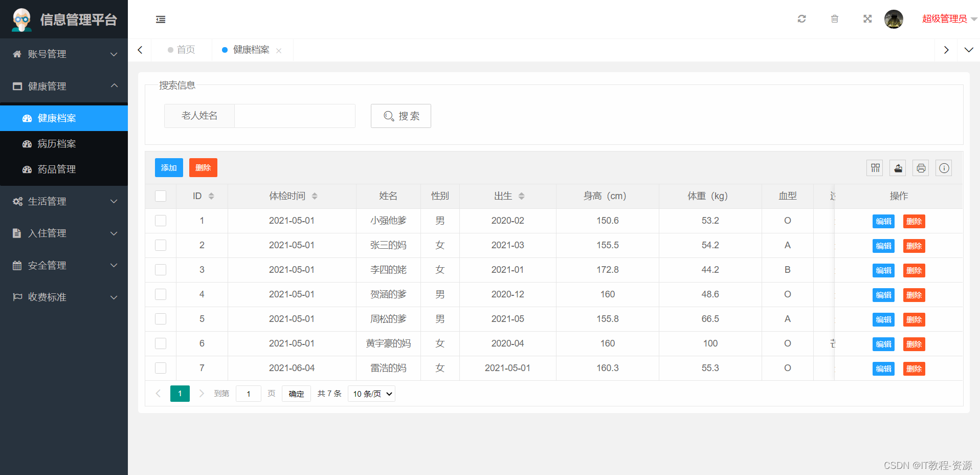Toggle fullscreen mode icon

point(867,19)
